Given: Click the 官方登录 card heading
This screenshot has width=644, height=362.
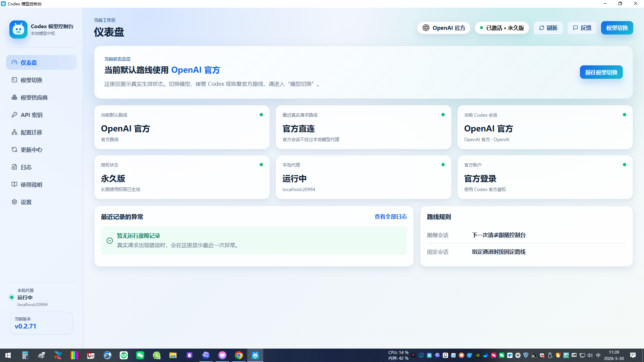Looking at the screenshot, I should click(x=480, y=179).
